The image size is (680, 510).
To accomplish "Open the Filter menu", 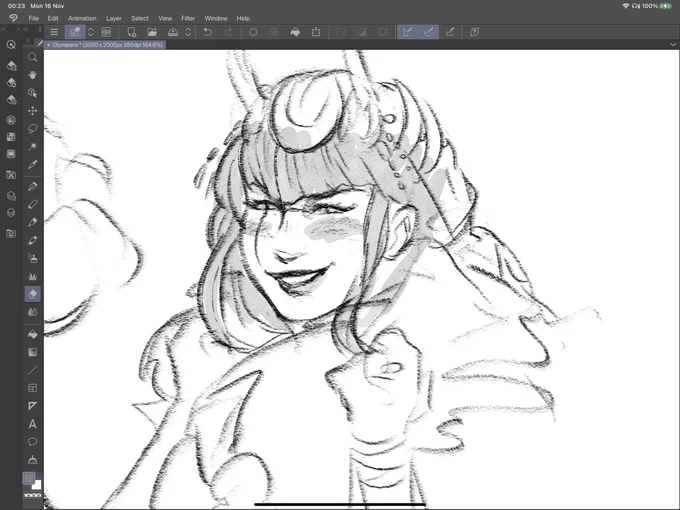I will tap(188, 18).
